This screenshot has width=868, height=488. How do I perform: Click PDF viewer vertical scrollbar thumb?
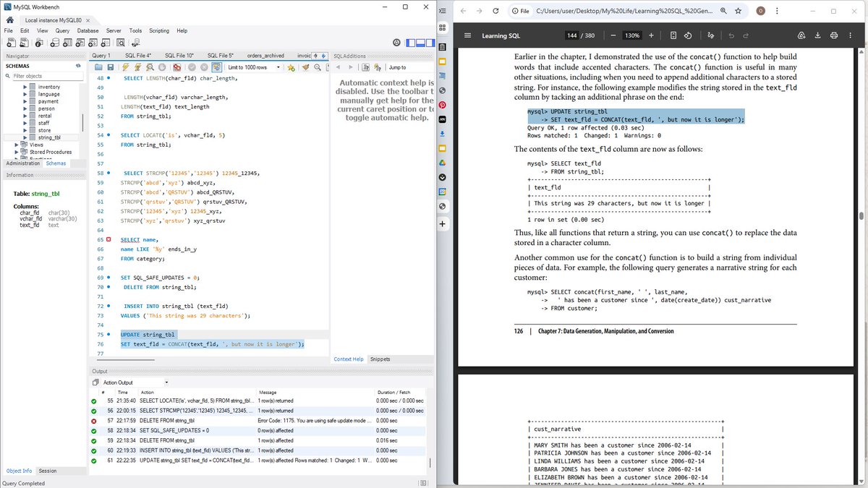coord(861,215)
